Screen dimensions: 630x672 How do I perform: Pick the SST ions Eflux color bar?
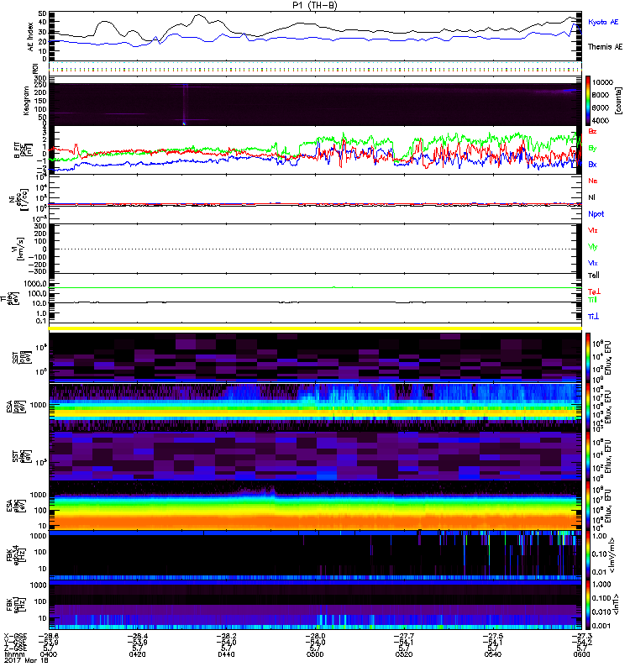click(587, 358)
